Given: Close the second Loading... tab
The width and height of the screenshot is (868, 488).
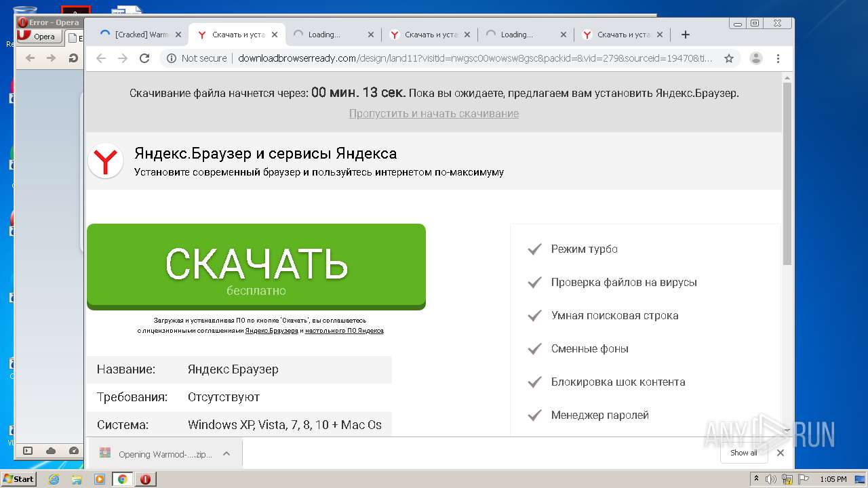Looking at the screenshot, I should 564,35.
